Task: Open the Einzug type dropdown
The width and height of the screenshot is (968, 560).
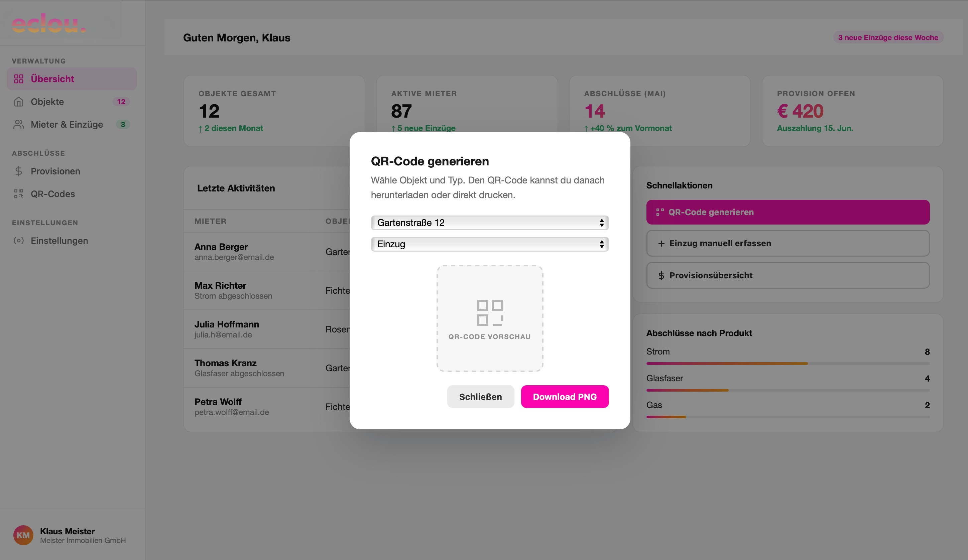Action: pos(490,244)
